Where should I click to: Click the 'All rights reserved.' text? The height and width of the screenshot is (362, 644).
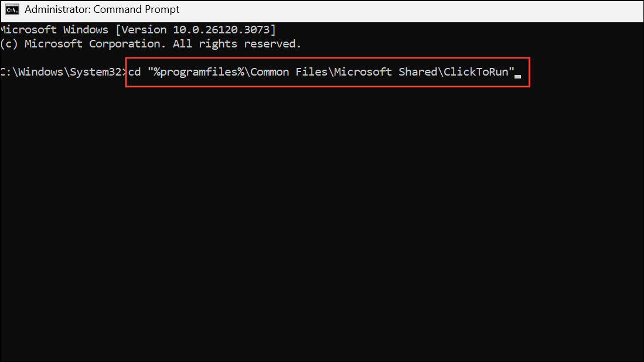coord(237,44)
